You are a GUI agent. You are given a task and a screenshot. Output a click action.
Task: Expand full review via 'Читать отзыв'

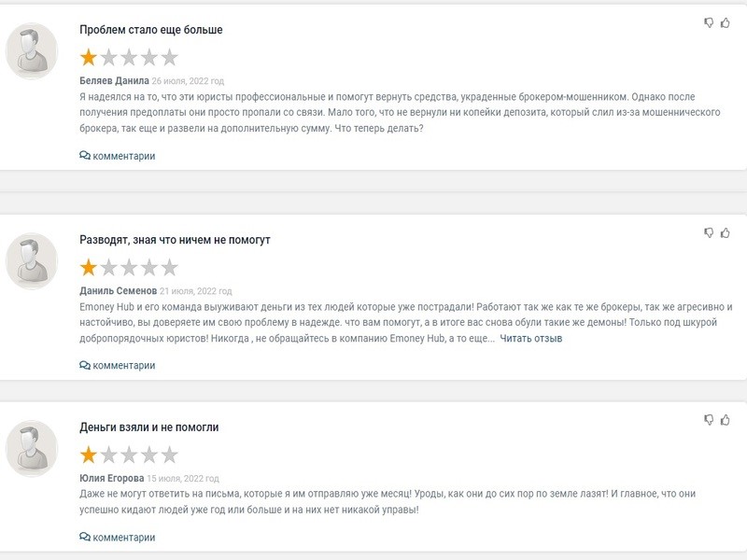click(531, 338)
